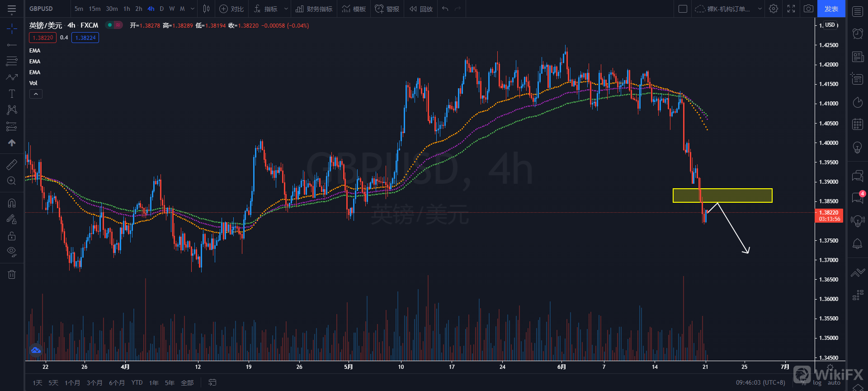Switch to the 1h timeframe
The height and width of the screenshot is (391, 868).
127,9
